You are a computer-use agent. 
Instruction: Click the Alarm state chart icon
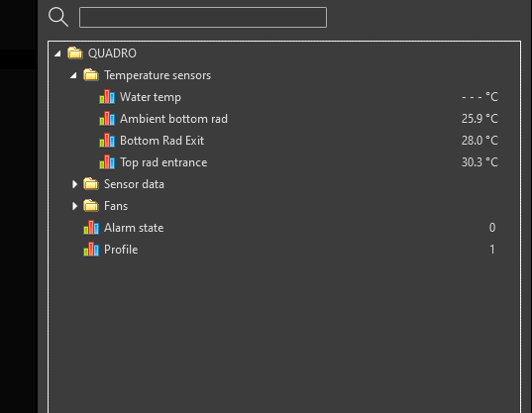point(91,227)
